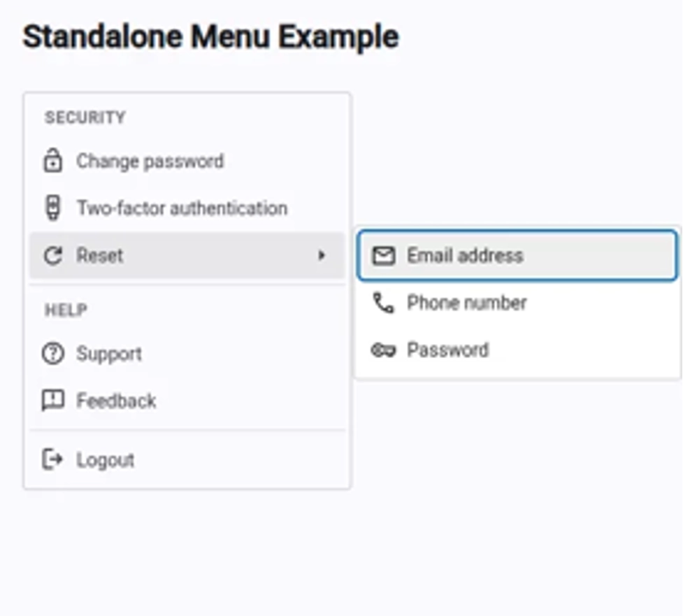Open Two-factor authentication option

[x=182, y=208]
